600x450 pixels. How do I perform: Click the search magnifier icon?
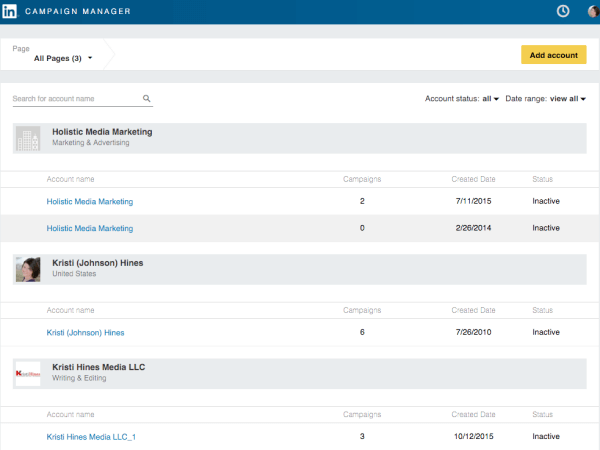[147, 98]
